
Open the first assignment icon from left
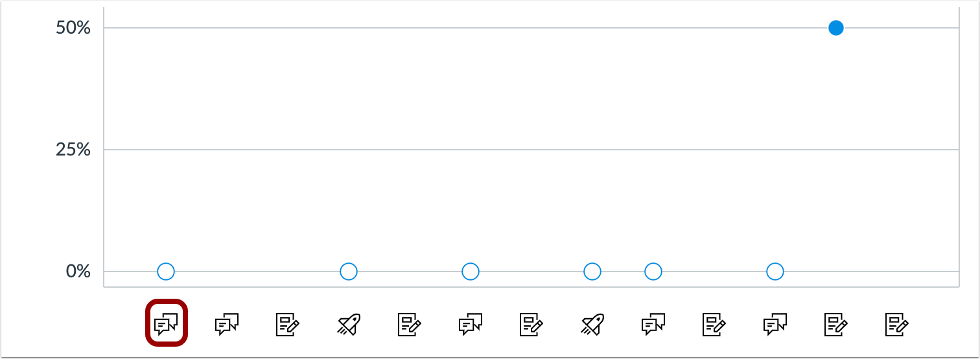(x=288, y=323)
